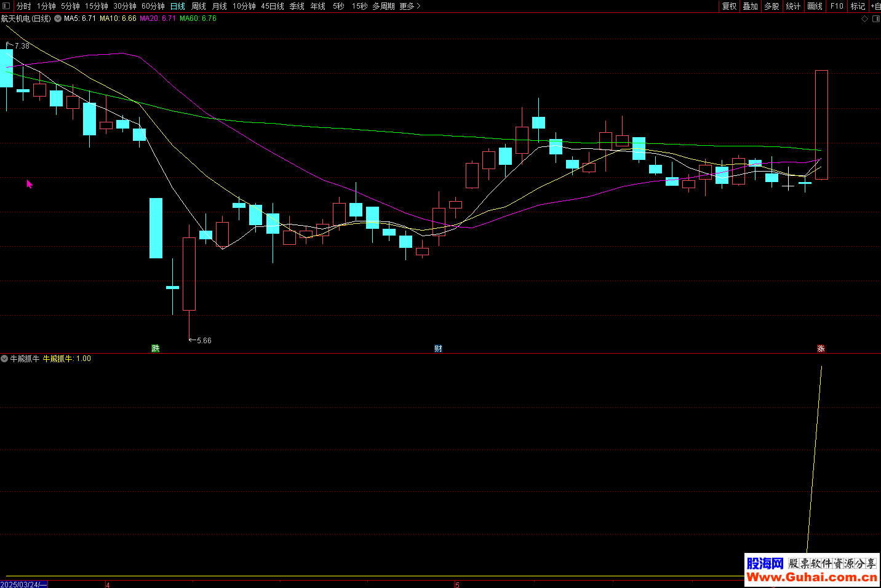Select the 5分钟 period tab
This screenshot has height=588, width=881.
tap(71, 6)
